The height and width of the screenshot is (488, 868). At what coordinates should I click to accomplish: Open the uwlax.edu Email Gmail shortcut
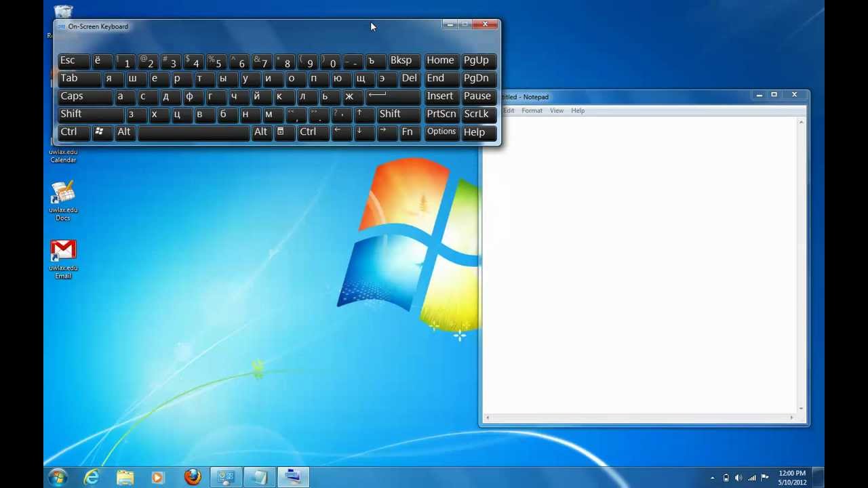(x=63, y=259)
